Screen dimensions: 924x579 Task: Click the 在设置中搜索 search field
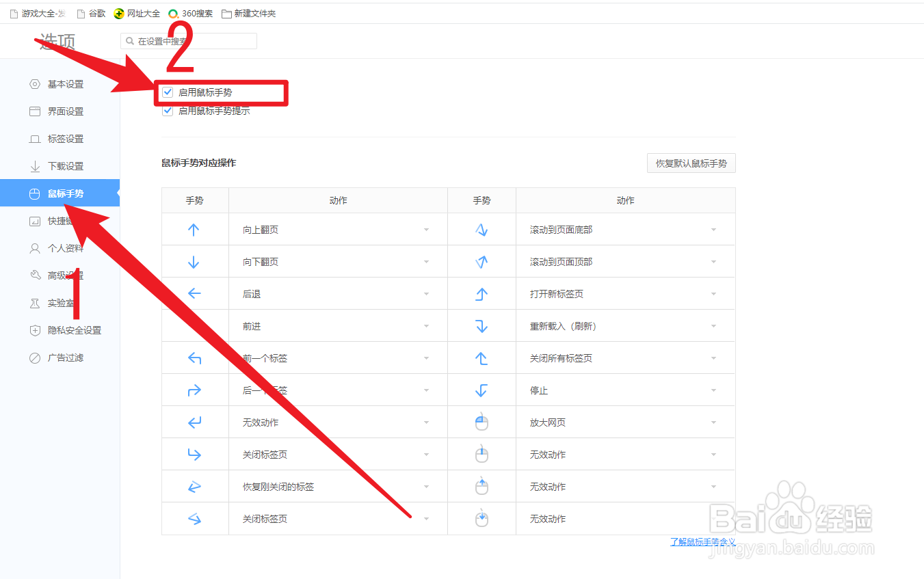tap(189, 41)
